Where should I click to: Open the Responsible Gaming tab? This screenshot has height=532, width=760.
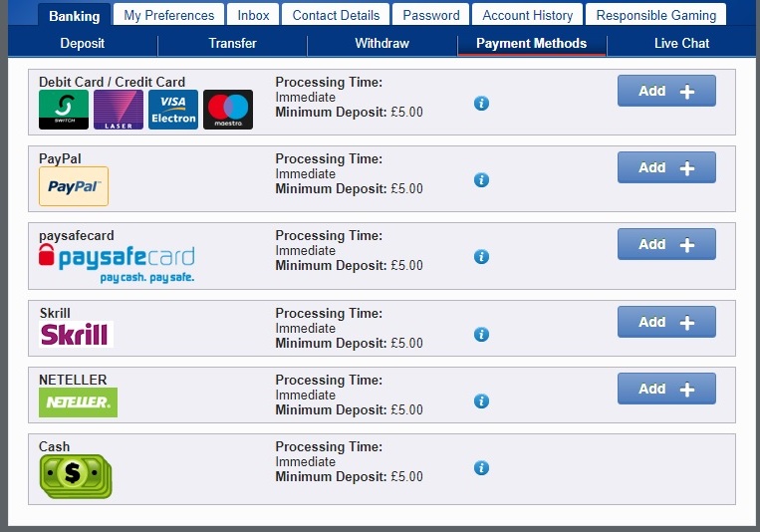(655, 15)
